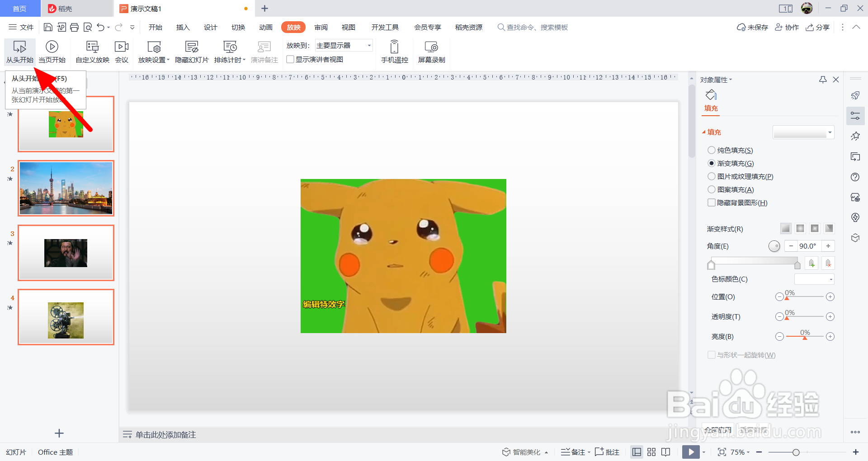Switch to 动画 ribbon tab
Viewport: 868px width, 461px height.
click(x=266, y=27)
